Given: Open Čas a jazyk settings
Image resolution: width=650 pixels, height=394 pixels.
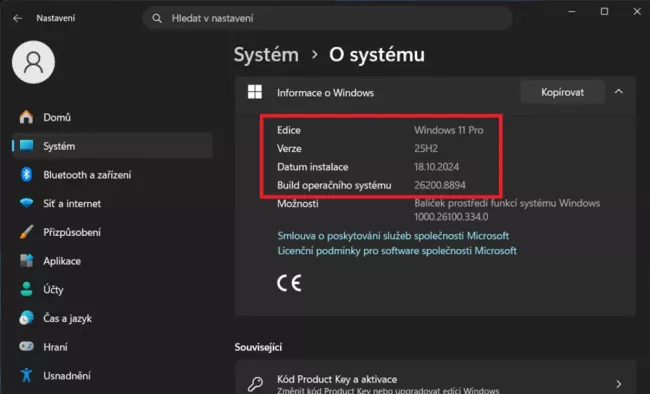Looking at the screenshot, I should pos(112,318).
